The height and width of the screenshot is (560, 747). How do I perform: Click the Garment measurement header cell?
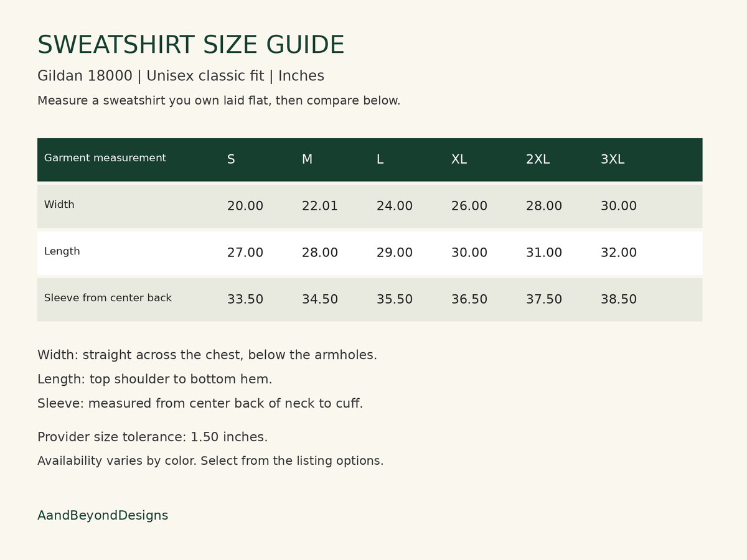[105, 158]
